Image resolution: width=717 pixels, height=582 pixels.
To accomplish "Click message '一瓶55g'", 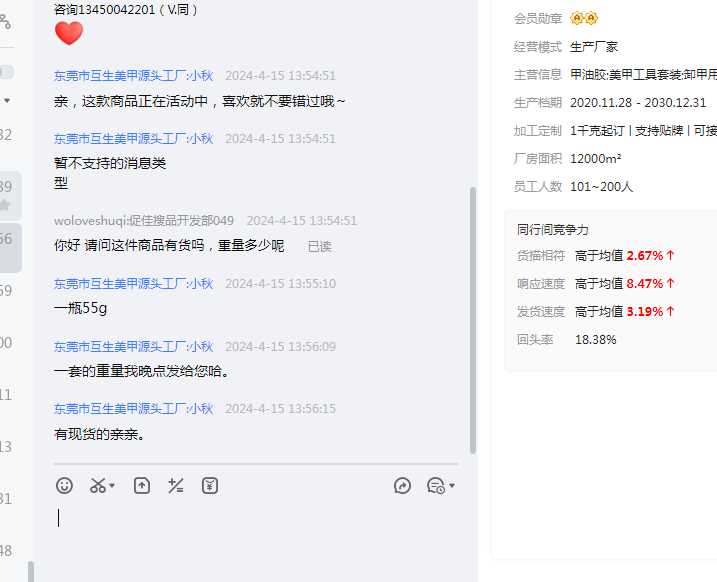I will tap(80, 308).
